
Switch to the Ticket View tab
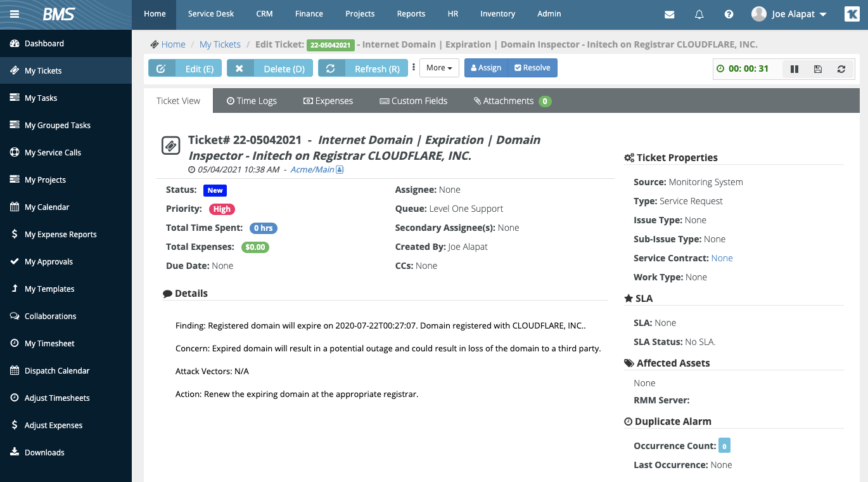pos(178,101)
